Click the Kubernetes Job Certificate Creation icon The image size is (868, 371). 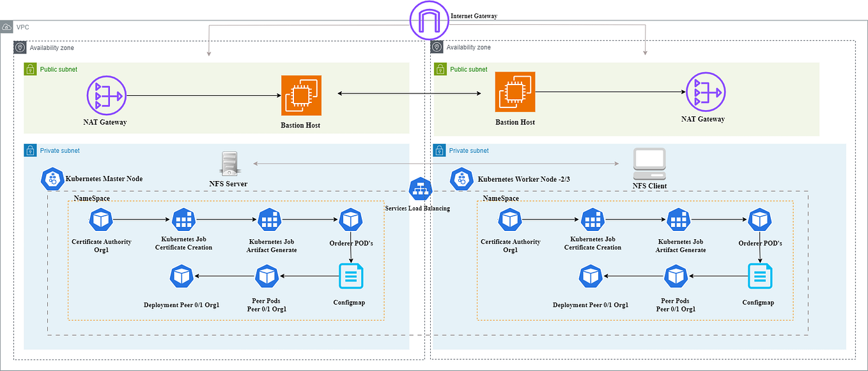[183, 219]
